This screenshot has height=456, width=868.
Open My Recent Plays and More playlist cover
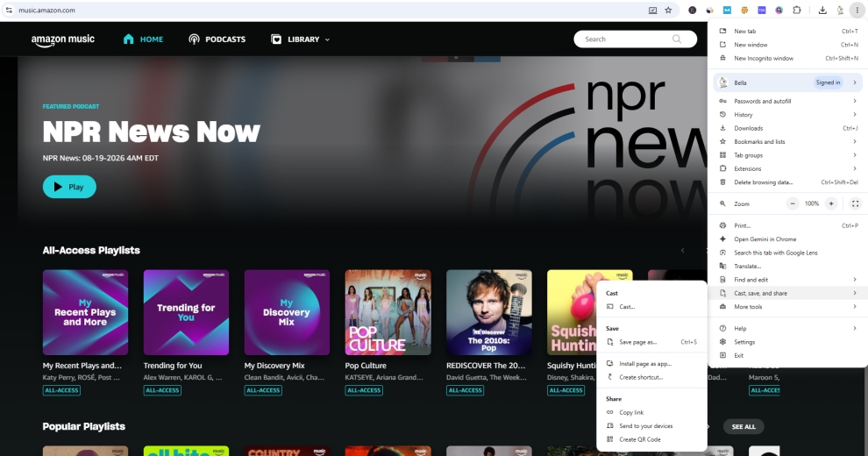coord(85,312)
